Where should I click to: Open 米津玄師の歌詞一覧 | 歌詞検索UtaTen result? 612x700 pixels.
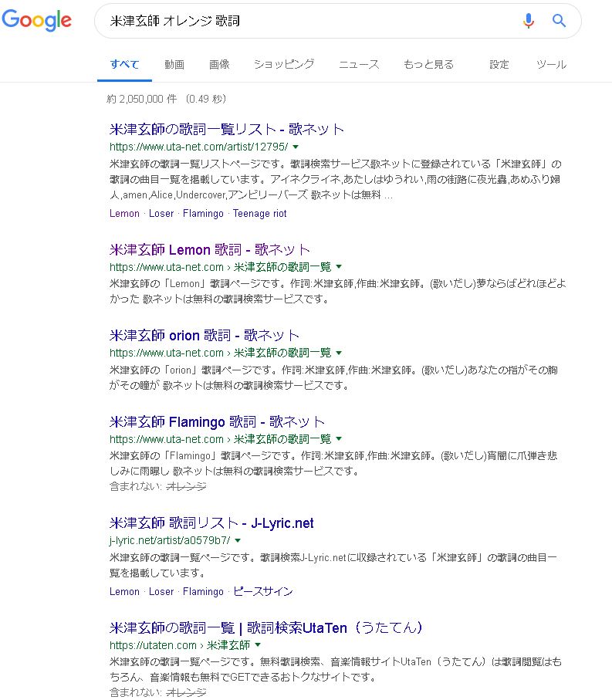tap(266, 627)
